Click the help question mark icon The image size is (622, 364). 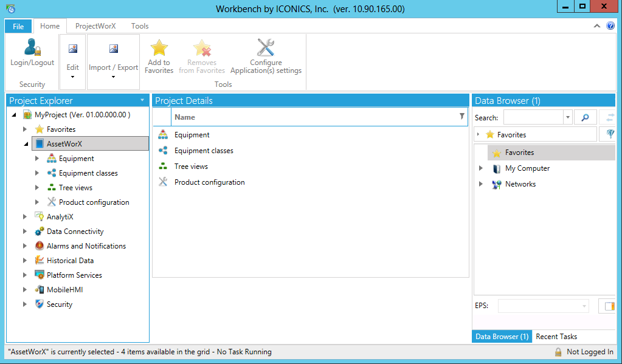pos(610,26)
